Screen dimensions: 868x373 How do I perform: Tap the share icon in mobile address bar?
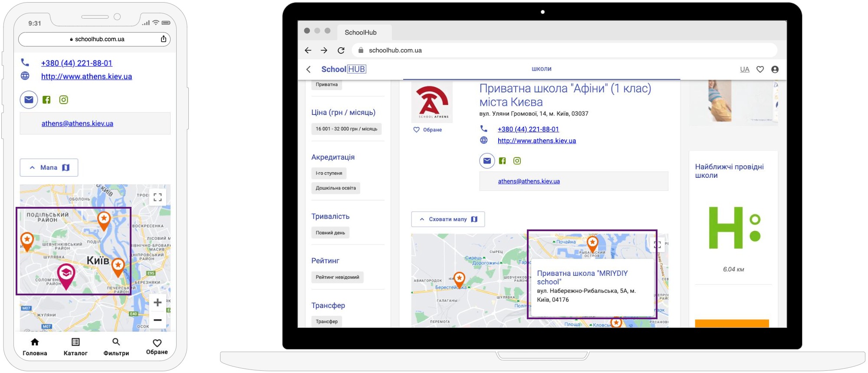(164, 39)
